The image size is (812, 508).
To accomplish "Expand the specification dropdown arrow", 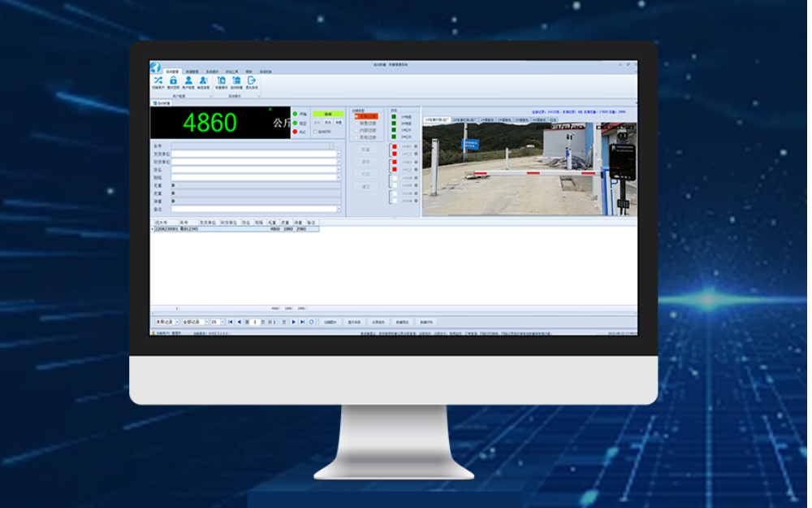I will pos(339,177).
